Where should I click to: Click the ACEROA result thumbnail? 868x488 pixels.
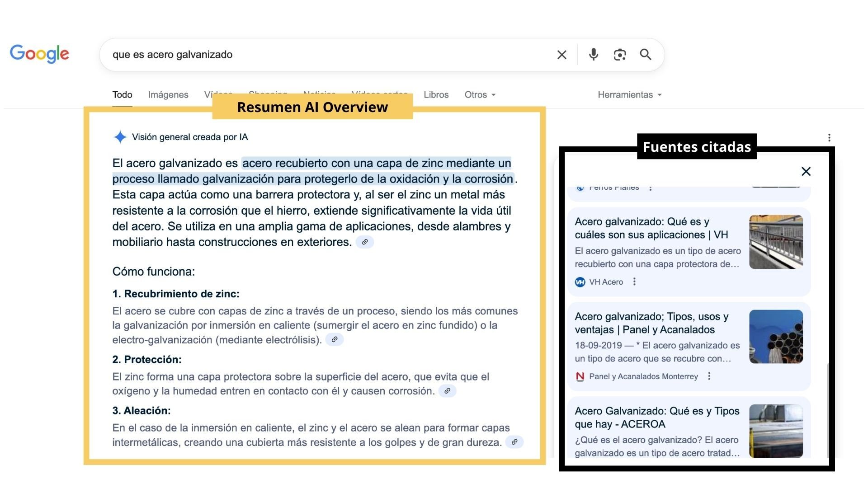776,431
